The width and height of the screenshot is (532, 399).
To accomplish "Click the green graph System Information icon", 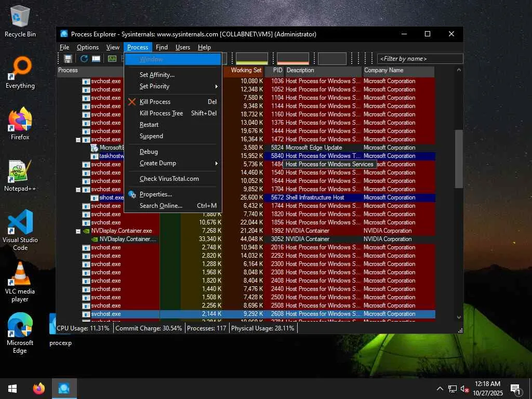I will [x=112, y=59].
